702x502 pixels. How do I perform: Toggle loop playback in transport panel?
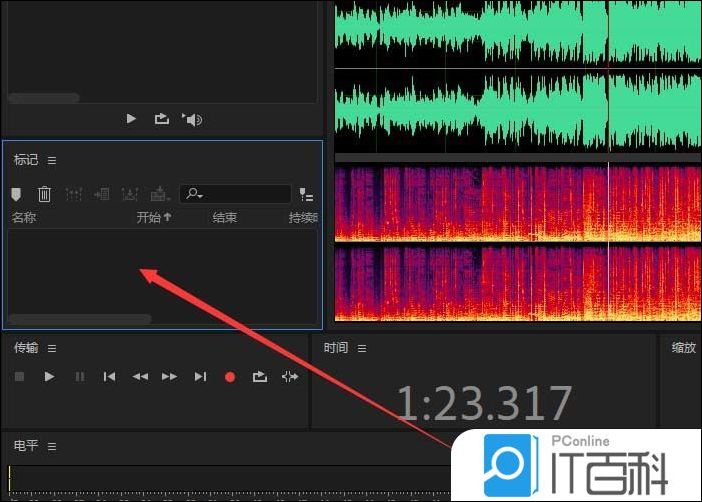(x=260, y=377)
